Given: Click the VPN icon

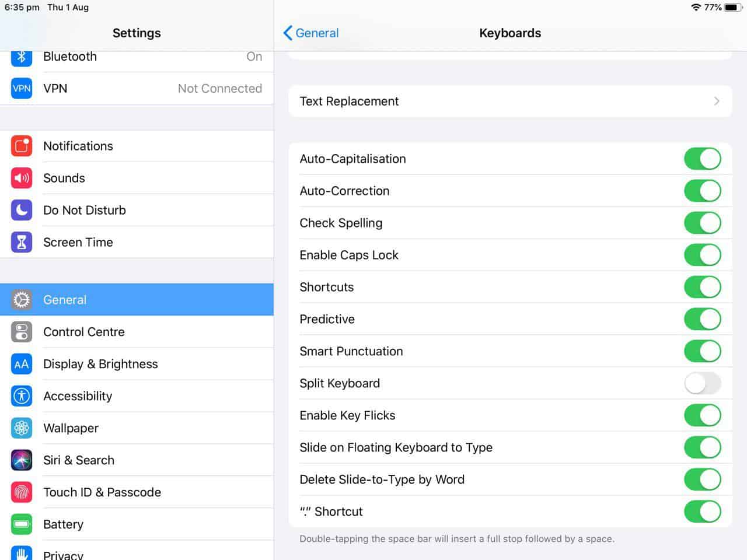Looking at the screenshot, I should (22, 88).
